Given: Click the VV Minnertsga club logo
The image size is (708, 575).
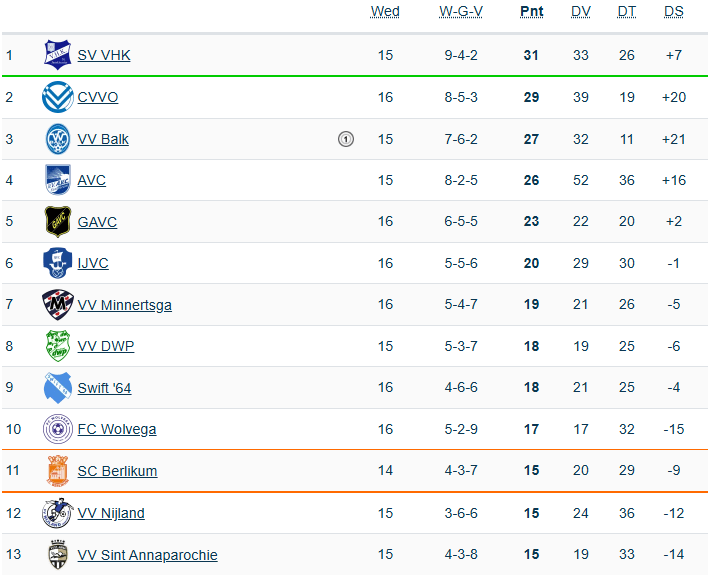Looking at the screenshot, I should [58, 305].
